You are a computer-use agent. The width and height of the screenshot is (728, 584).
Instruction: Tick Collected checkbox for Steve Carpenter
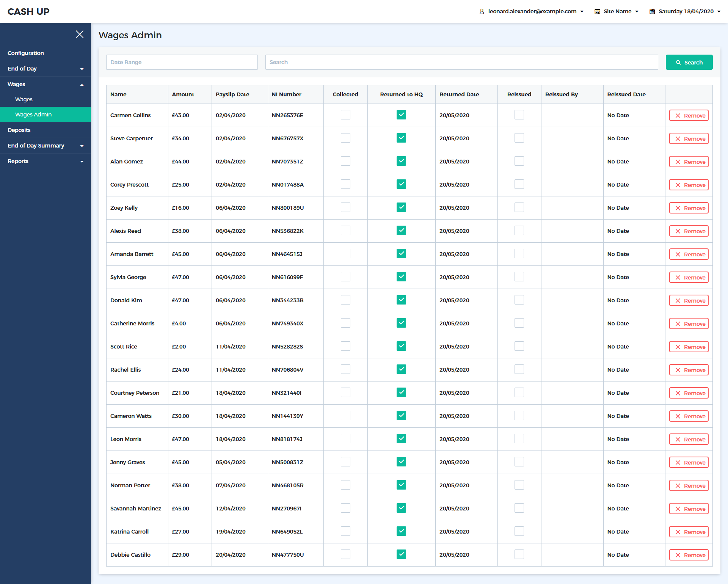click(345, 138)
